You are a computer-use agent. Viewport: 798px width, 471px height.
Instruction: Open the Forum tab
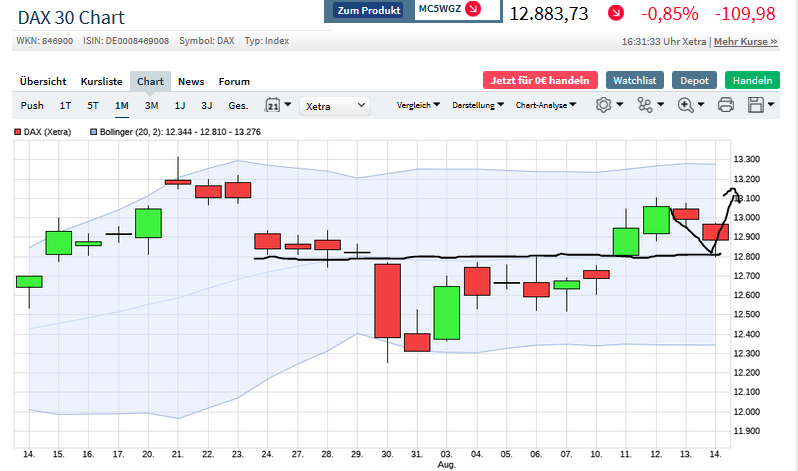click(x=234, y=81)
